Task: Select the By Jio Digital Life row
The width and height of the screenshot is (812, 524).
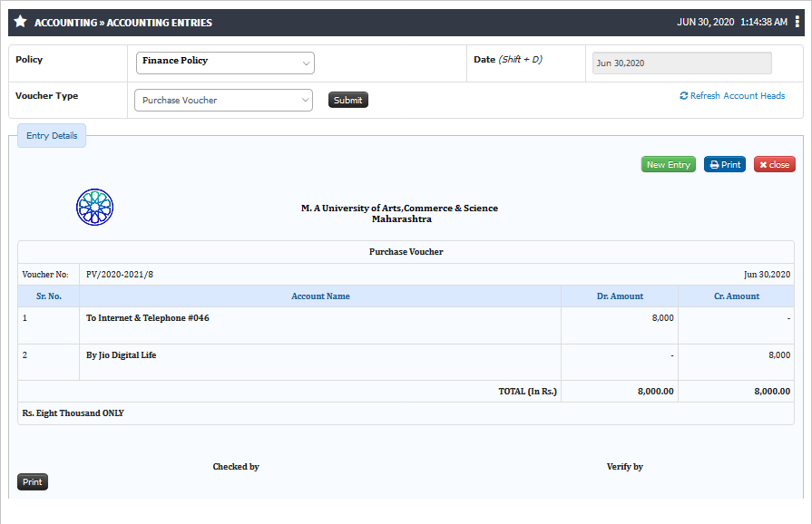Action: [x=406, y=363]
